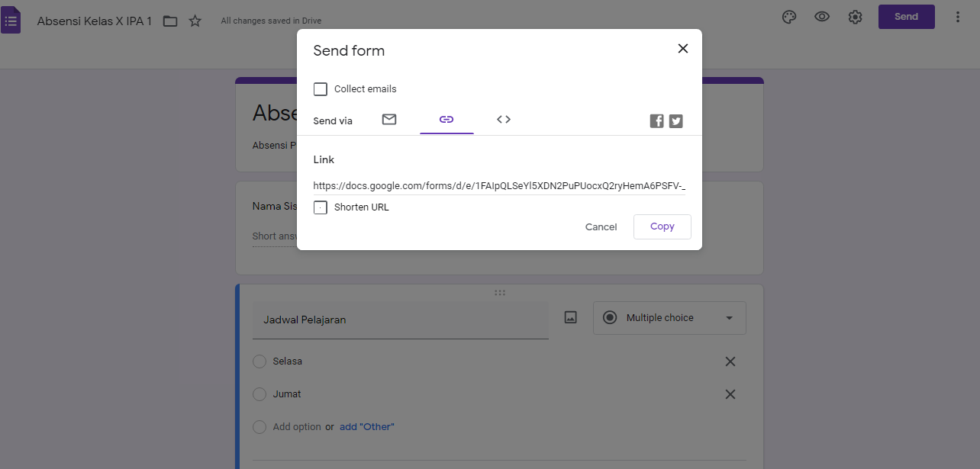Select the send via link tab
The width and height of the screenshot is (980, 469).
446,120
